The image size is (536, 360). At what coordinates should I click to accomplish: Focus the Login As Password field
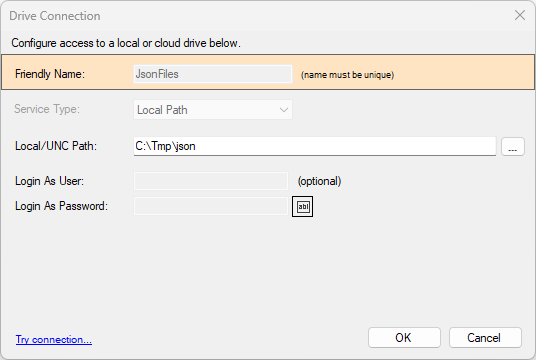click(x=211, y=206)
